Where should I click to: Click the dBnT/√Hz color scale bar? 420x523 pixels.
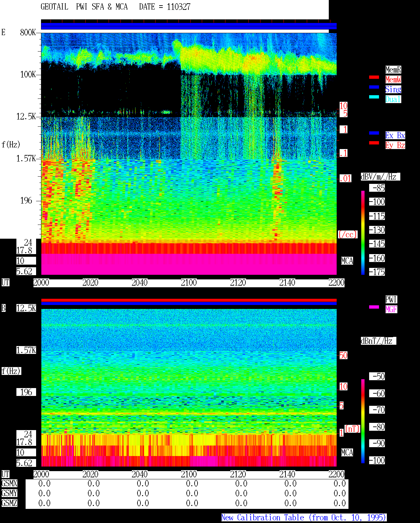pyautogui.click(x=363, y=421)
